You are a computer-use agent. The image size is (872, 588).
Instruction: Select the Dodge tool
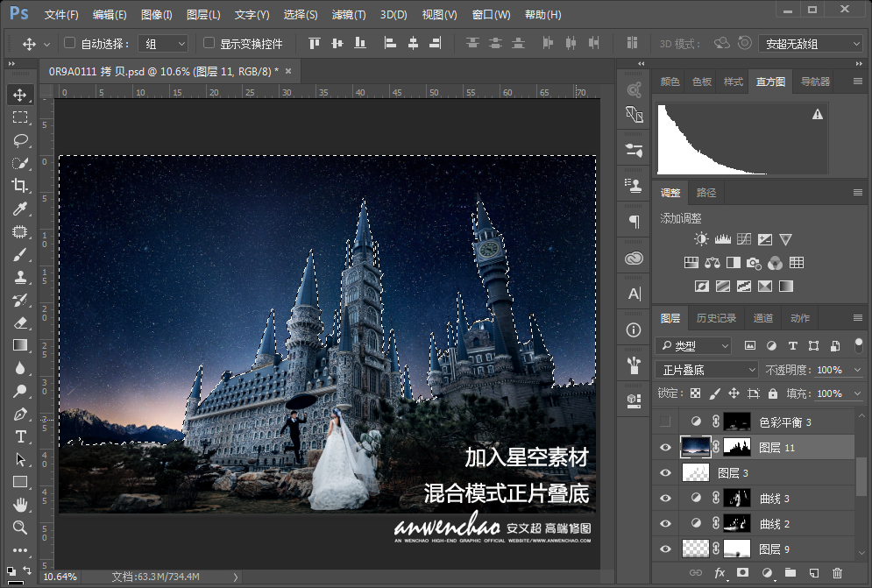tap(20, 391)
